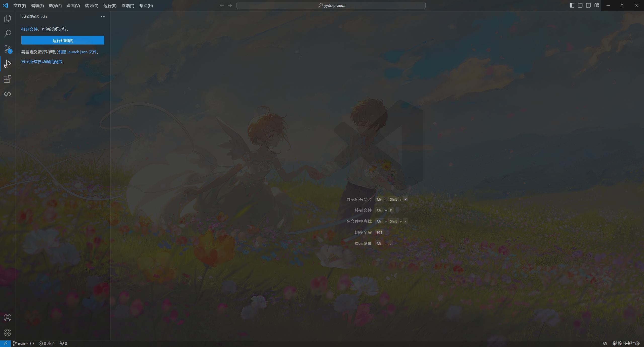Image resolution: width=644 pixels, height=347 pixels.
Task: Open the Explorer view in activity bar
Action: 8,19
